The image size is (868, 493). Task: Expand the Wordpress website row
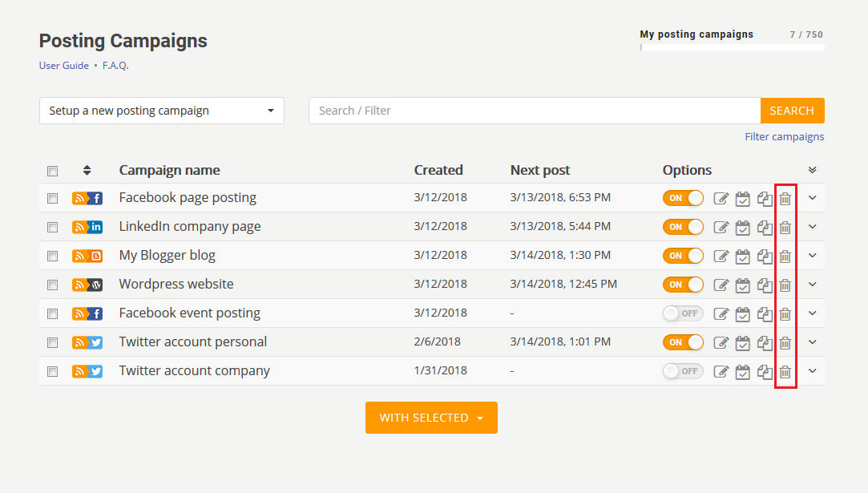coord(812,284)
